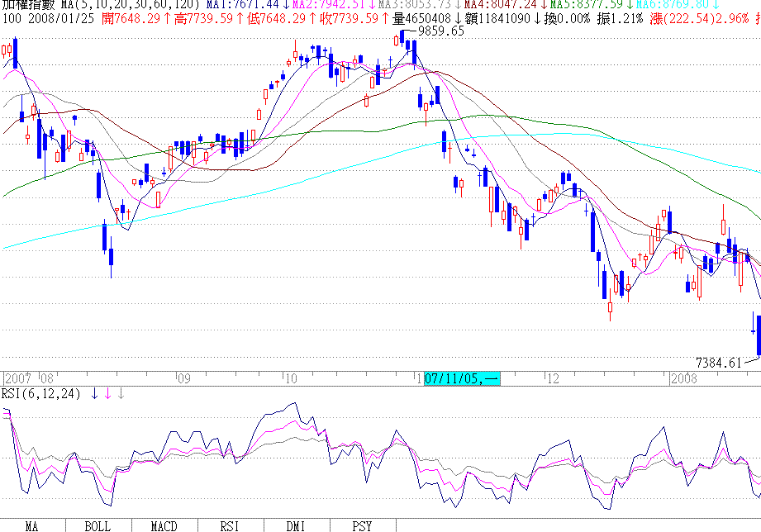
Task: Select the PSY indicator tab
Action: coord(362,525)
